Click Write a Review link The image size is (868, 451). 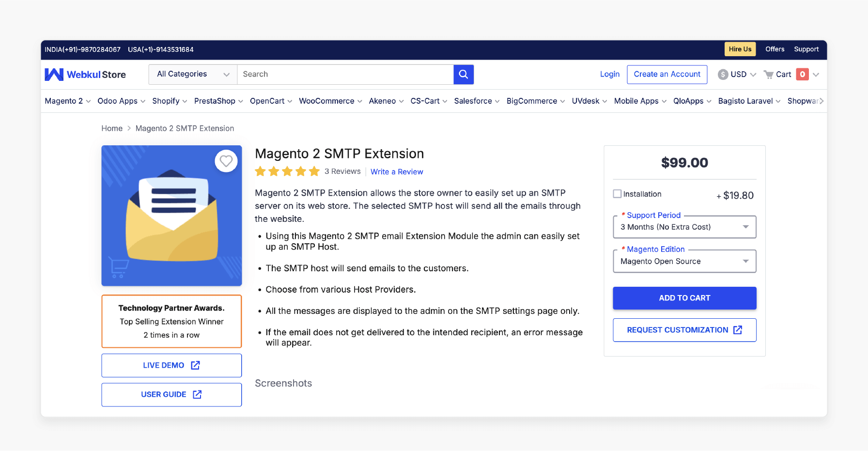tap(397, 171)
